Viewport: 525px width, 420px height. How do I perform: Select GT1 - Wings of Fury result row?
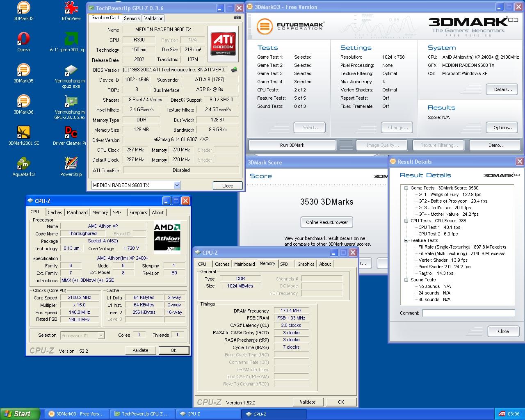450,194
